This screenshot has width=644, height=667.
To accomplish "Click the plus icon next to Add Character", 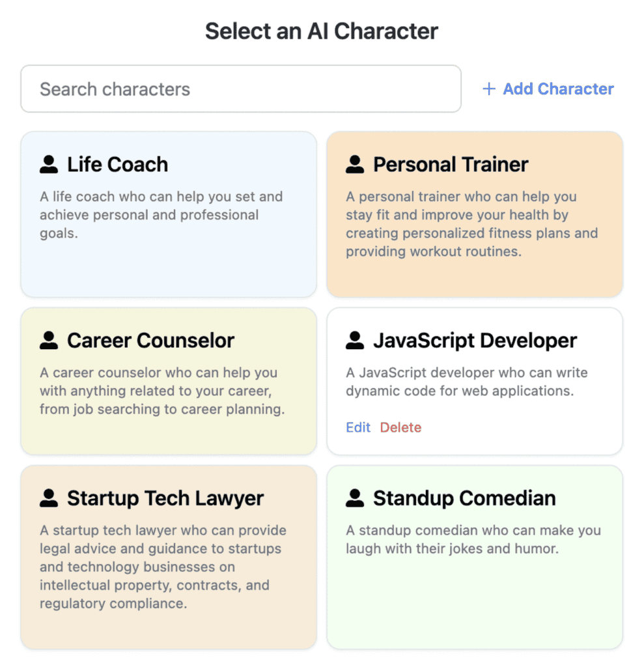I will coord(488,89).
